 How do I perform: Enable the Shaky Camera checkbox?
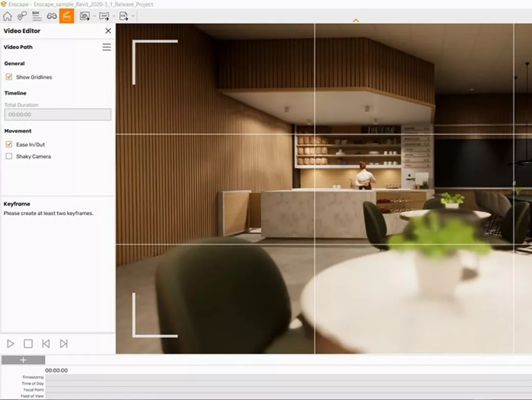[9, 156]
